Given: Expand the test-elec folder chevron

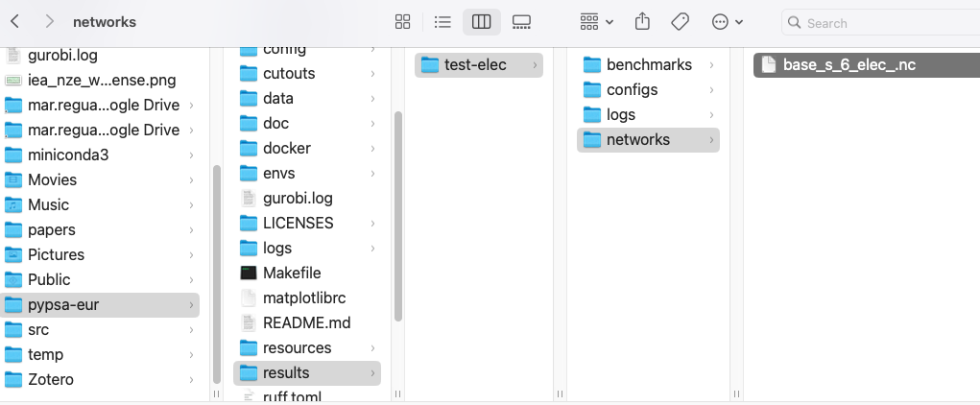Looking at the screenshot, I should pyautogui.click(x=535, y=65).
